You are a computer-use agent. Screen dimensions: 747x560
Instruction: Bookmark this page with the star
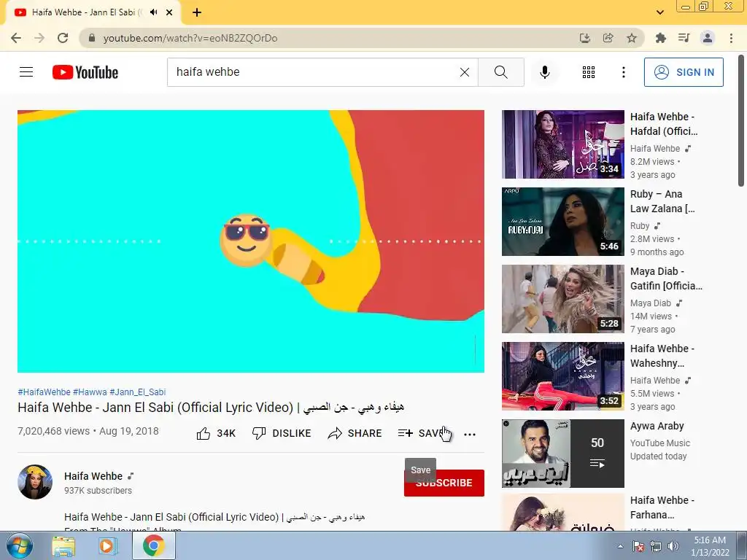pos(631,38)
